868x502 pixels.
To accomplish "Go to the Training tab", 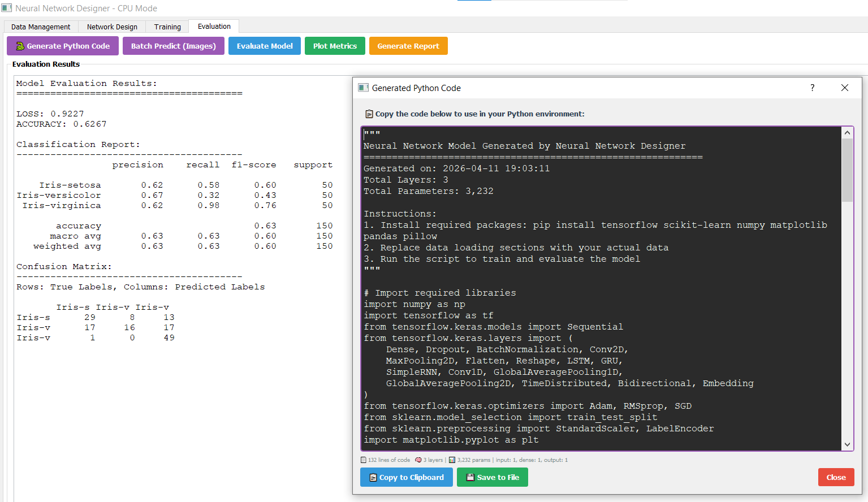I will point(167,27).
